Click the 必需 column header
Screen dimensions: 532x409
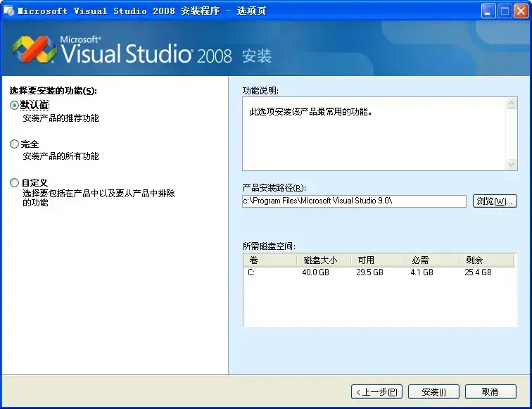(432, 260)
